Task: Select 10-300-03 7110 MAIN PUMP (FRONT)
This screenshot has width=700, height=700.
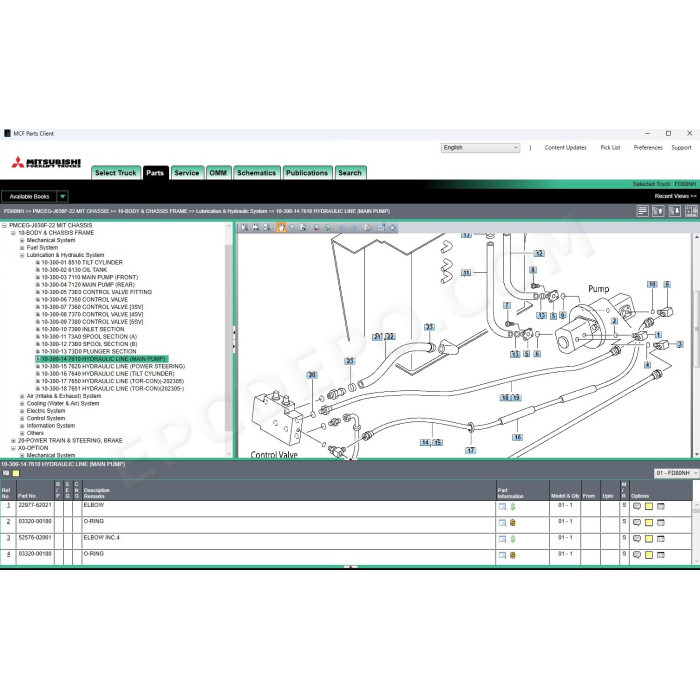Action: (90, 277)
